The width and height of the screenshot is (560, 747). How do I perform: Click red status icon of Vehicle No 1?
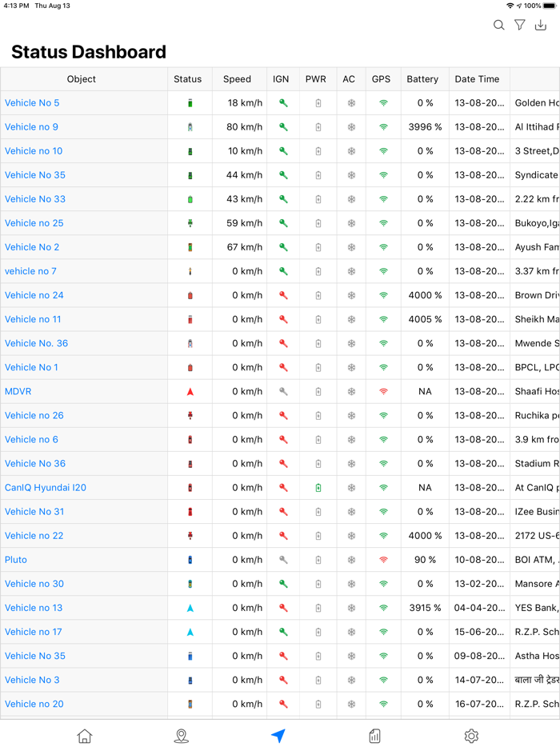pyautogui.click(x=190, y=367)
